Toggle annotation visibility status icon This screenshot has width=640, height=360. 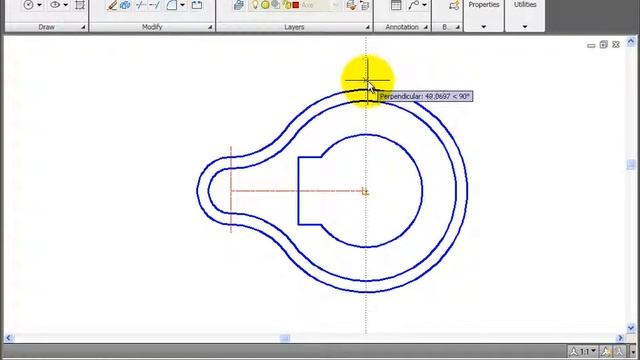[x=606, y=351]
